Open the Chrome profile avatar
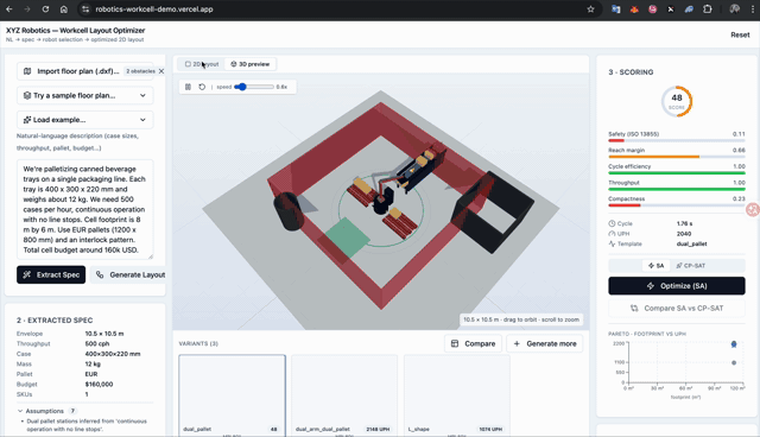Image resolution: width=760 pixels, height=437 pixels. pos(735,9)
